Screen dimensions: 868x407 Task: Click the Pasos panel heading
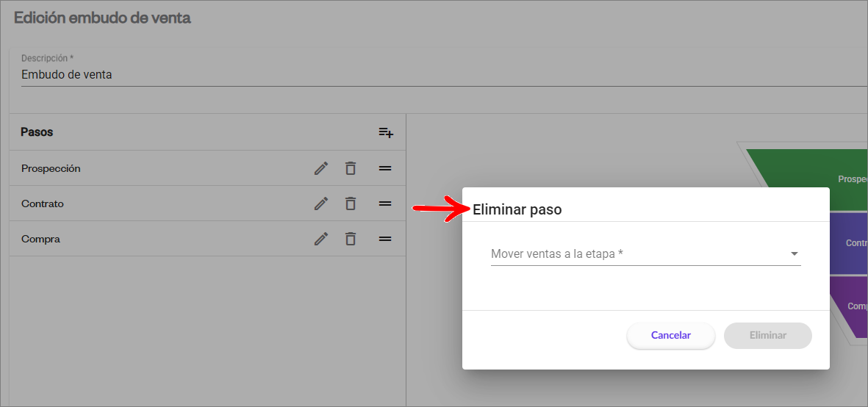click(x=37, y=132)
